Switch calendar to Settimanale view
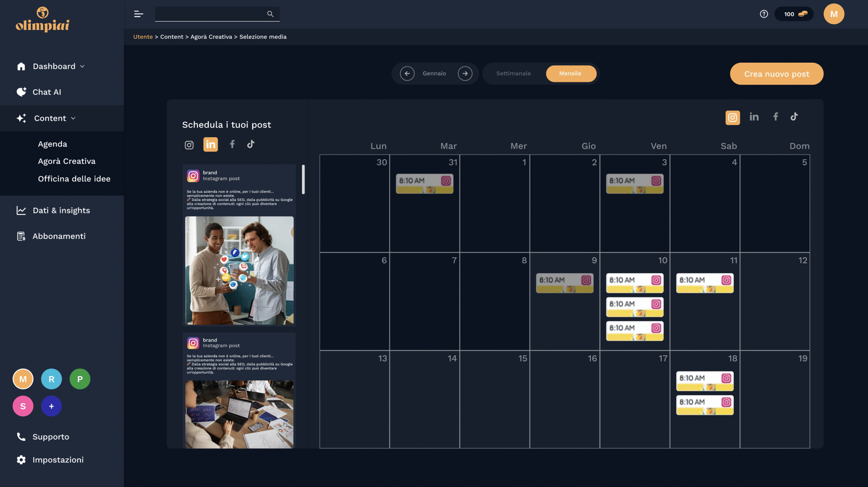The image size is (868, 487). 513,74
